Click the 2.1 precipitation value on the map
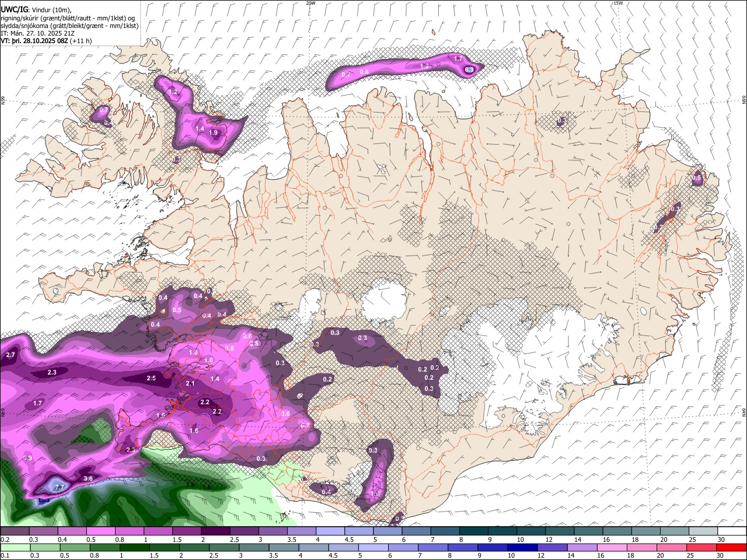The image size is (747, 560). click(x=190, y=383)
